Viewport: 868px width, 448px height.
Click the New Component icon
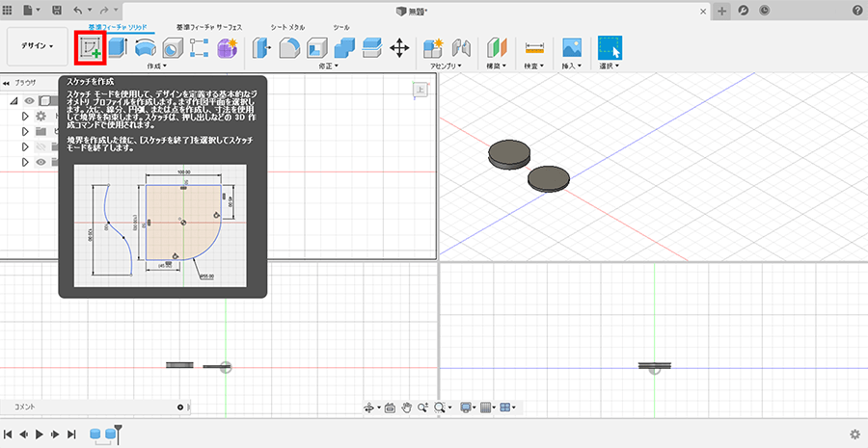434,48
